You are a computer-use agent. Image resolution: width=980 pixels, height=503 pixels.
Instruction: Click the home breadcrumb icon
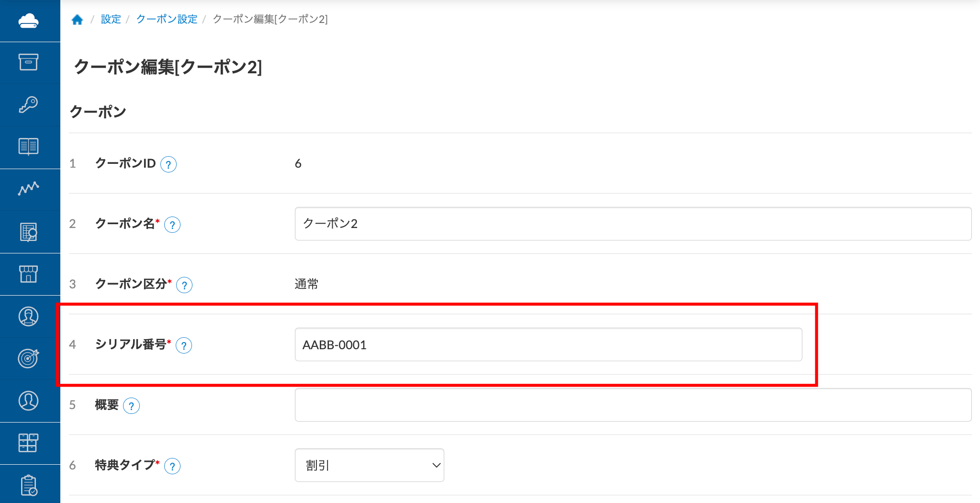77,20
